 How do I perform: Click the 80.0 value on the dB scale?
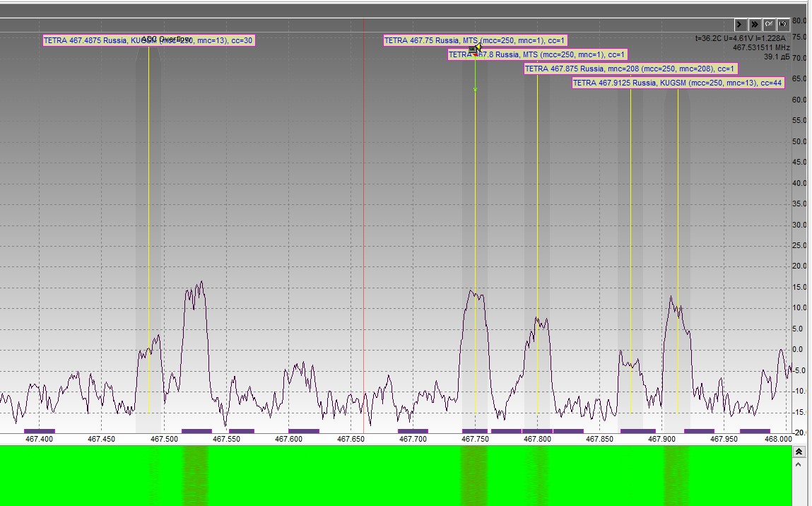pyautogui.click(x=799, y=20)
